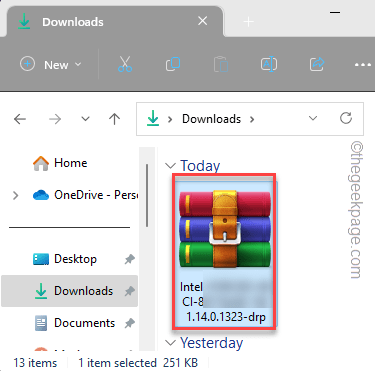Expand address bar history dropdown
Image resolution: width=375 pixels, height=371 pixels.
pyautogui.click(x=313, y=118)
